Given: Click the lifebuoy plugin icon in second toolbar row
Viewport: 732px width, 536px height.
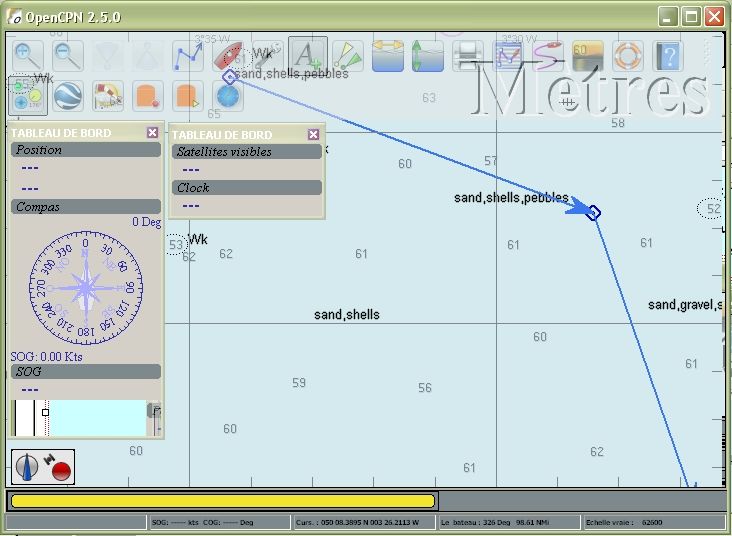Looking at the screenshot, I should [x=108, y=96].
